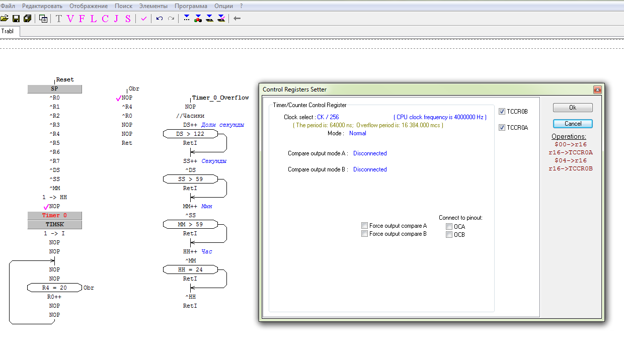
Task: Switch to the Trabl tab
Action: click(8, 31)
